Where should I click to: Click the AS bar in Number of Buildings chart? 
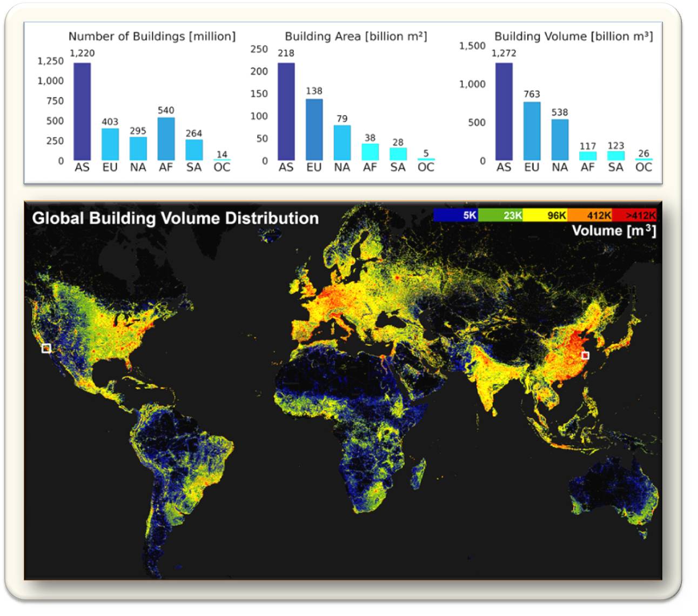tap(82, 111)
